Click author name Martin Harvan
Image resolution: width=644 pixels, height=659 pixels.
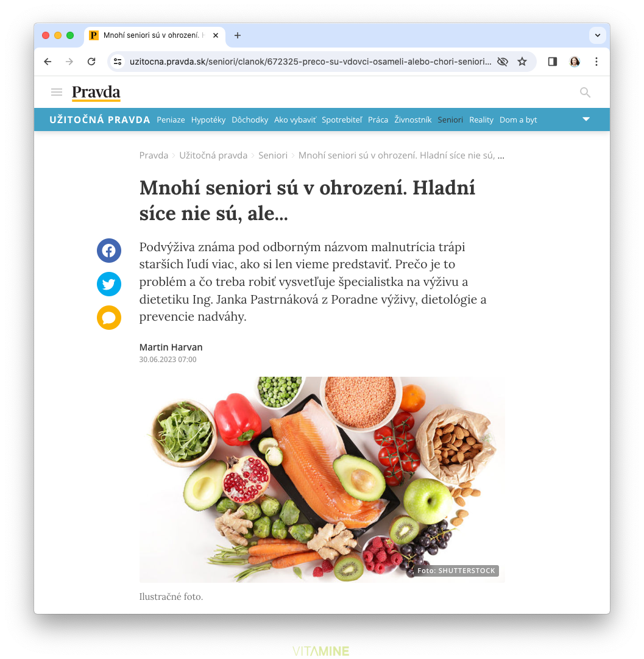(x=171, y=347)
